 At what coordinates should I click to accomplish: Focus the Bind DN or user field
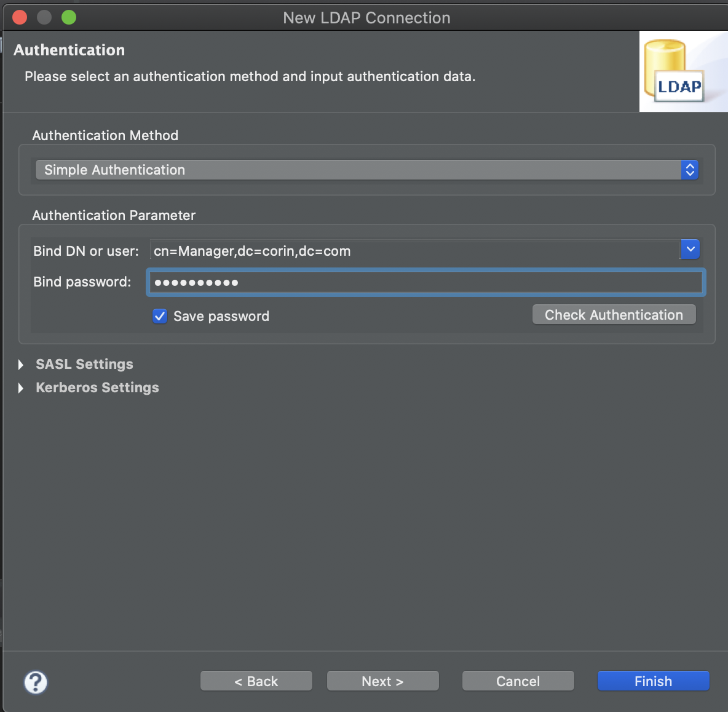pos(415,251)
